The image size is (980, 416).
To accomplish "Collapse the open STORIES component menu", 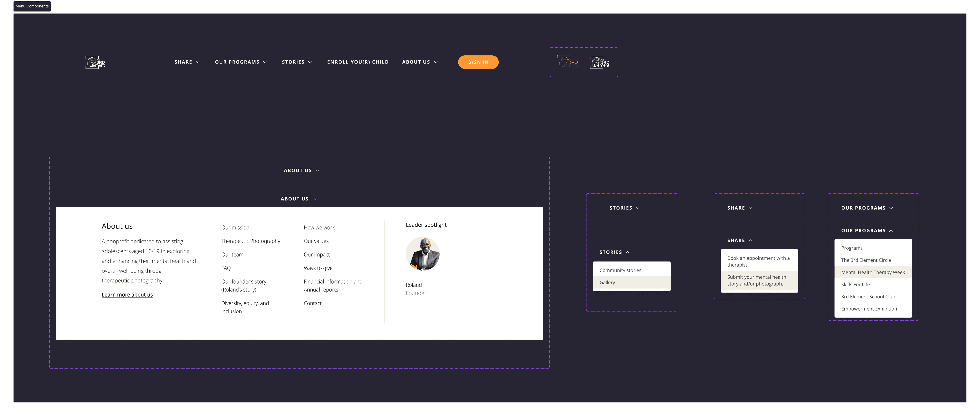I will pos(614,252).
